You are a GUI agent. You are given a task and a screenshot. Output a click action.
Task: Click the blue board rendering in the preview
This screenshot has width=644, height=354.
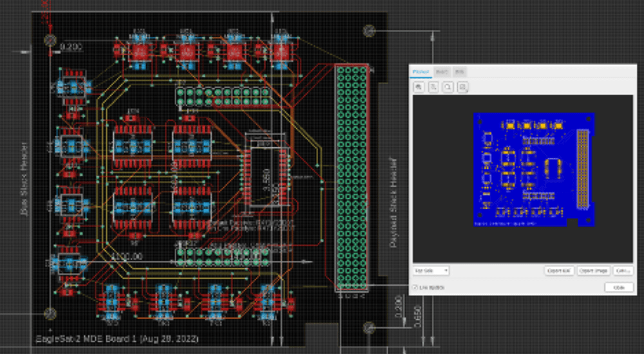(533, 169)
